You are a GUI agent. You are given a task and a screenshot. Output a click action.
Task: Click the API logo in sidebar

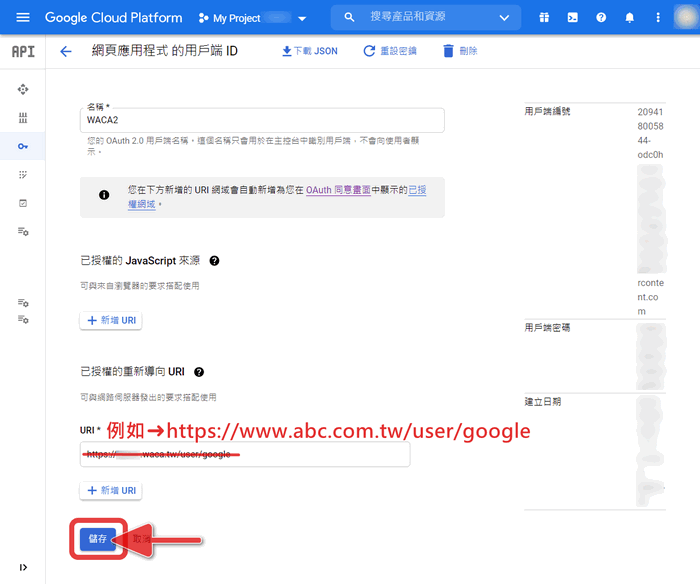click(x=23, y=52)
